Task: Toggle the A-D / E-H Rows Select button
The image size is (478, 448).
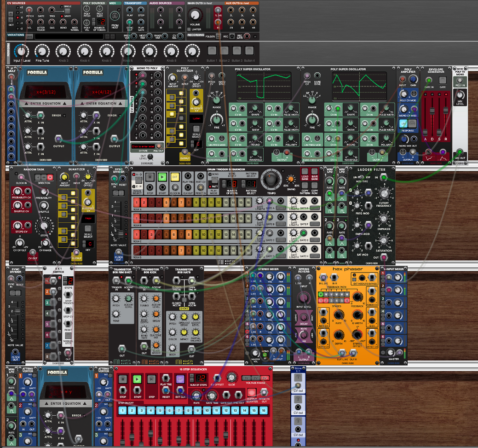Action: coord(138,180)
